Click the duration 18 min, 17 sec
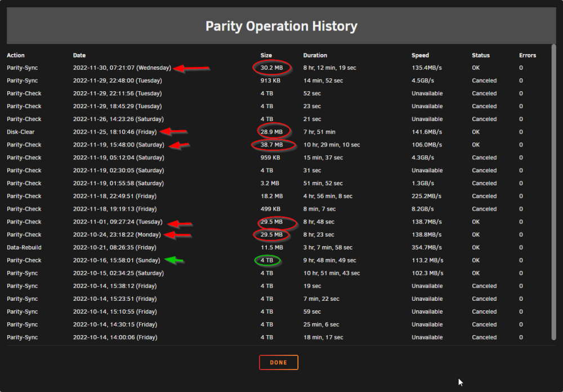The height and width of the screenshot is (392, 563). click(x=323, y=338)
